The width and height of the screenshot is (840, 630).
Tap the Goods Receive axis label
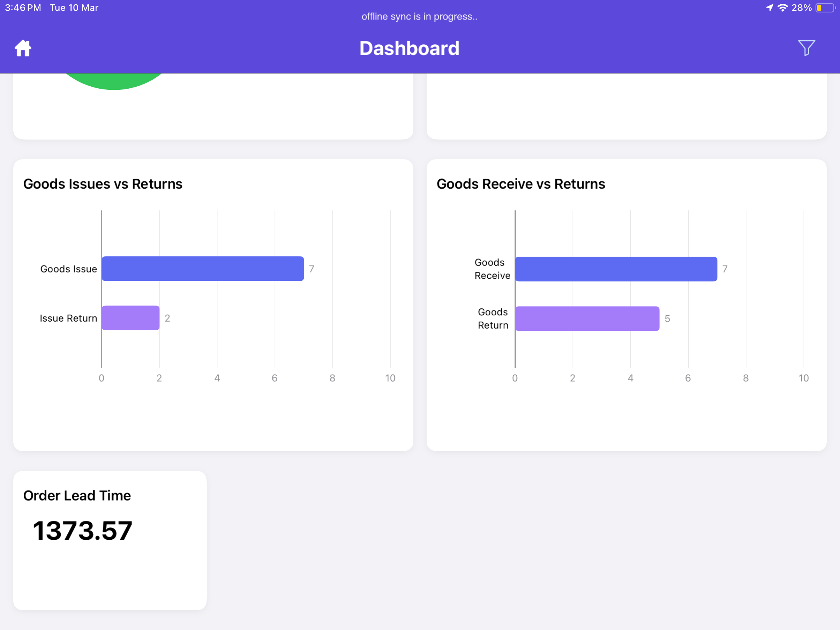492,269
